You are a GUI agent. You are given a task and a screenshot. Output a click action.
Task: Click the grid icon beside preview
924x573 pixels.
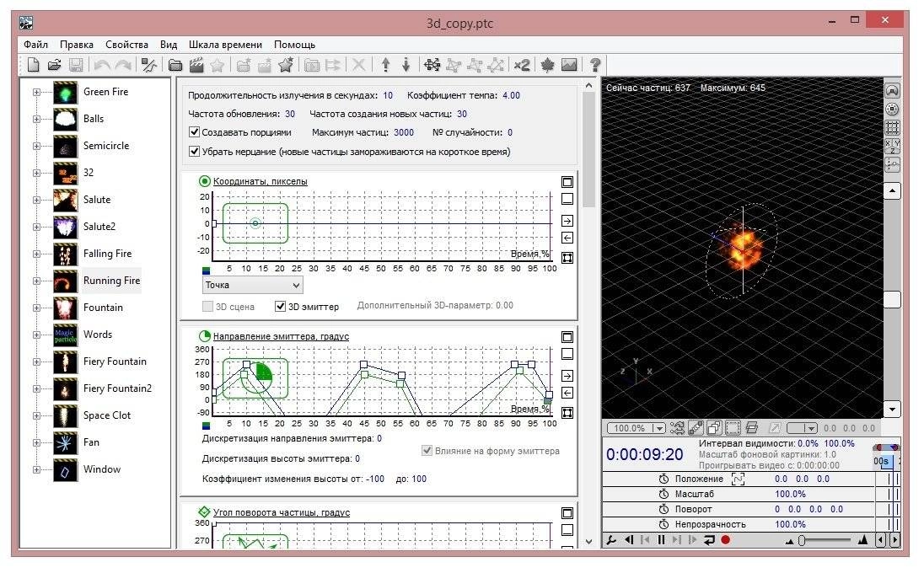tap(892, 127)
